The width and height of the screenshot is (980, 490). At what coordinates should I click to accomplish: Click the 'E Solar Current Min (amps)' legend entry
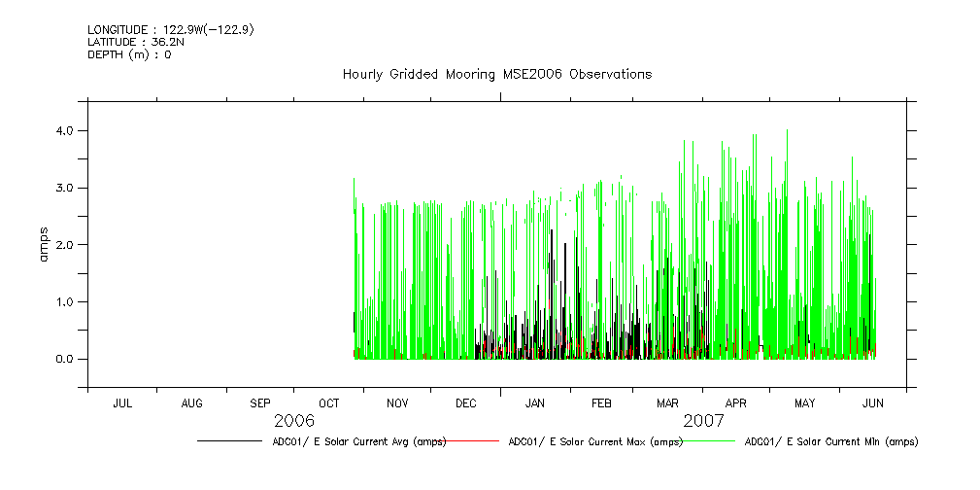tap(830, 441)
